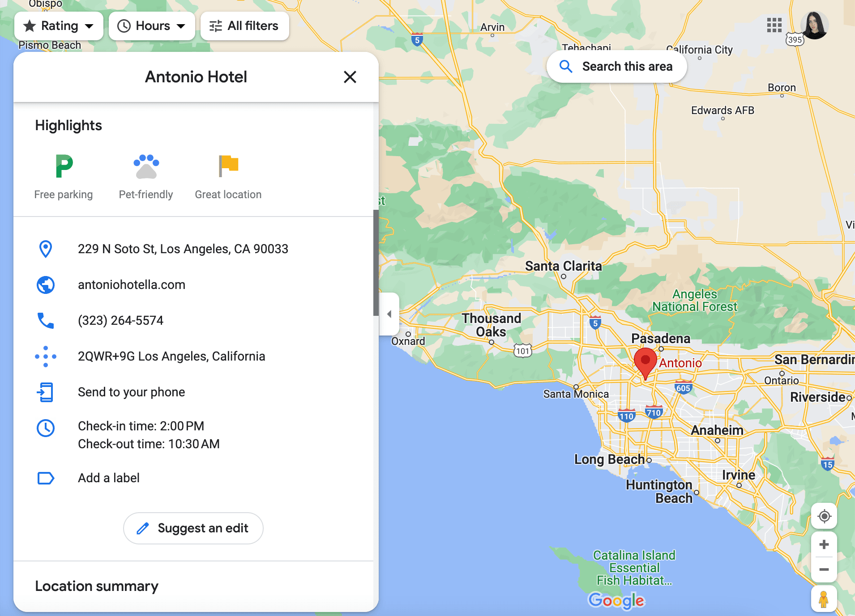Viewport: 855px width, 616px height.
Task: Click the Check-out time: 10:30 AM text
Action: [149, 444]
